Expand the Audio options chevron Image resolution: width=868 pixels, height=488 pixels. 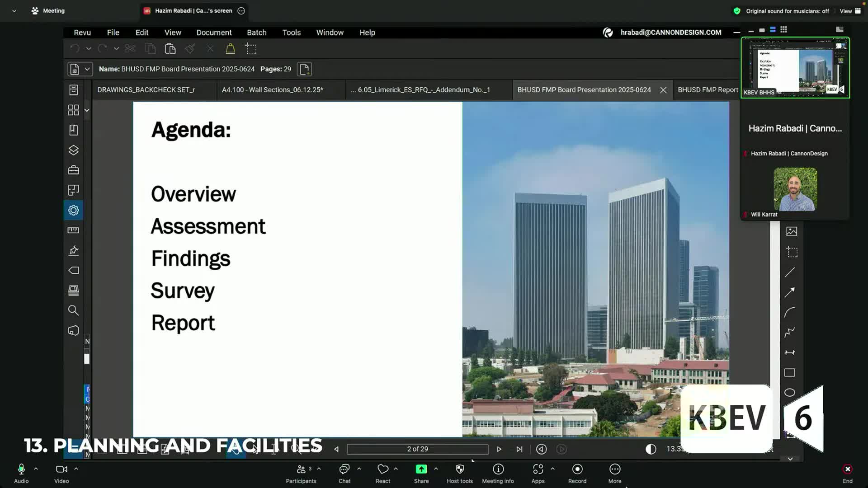pyautogui.click(x=36, y=469)
